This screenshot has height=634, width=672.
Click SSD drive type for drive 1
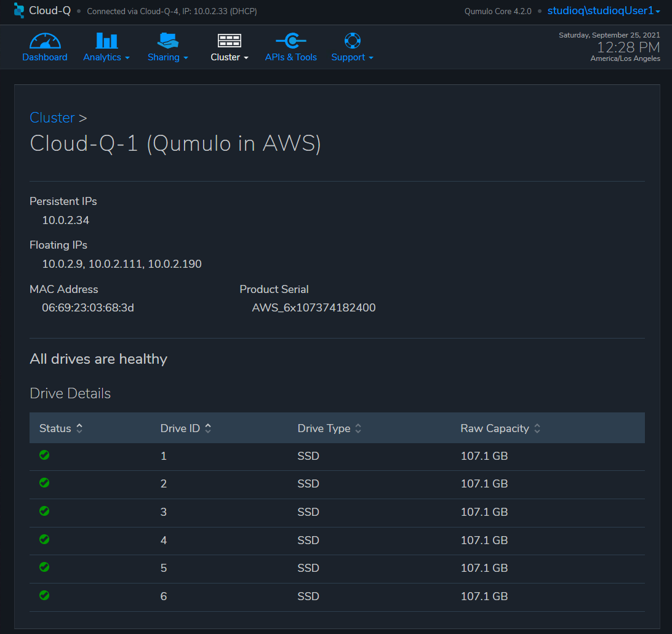[x=308, y=456]
